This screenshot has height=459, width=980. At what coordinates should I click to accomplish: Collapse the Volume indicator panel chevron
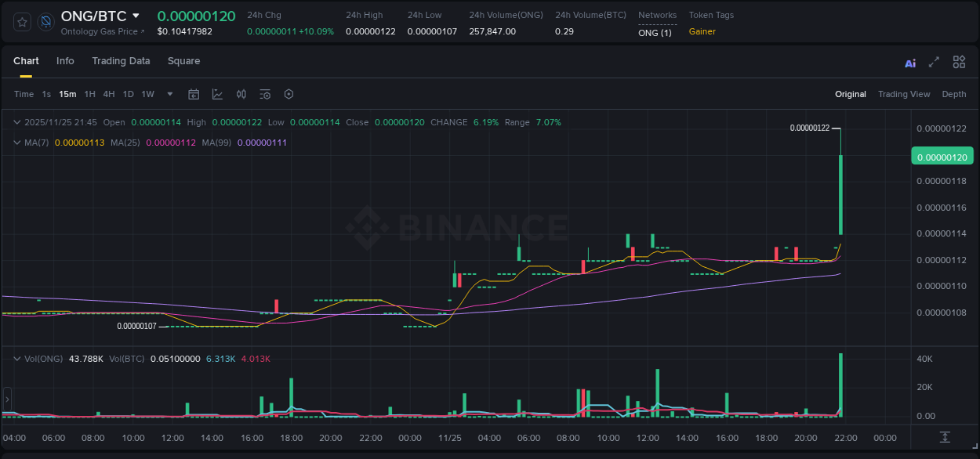16,358
